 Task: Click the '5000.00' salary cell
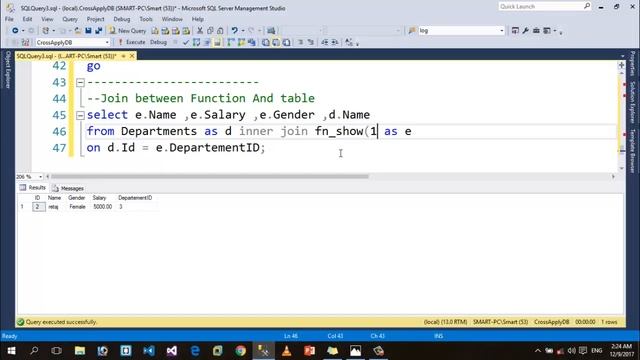pyautogui.click(x=102, y=207)
